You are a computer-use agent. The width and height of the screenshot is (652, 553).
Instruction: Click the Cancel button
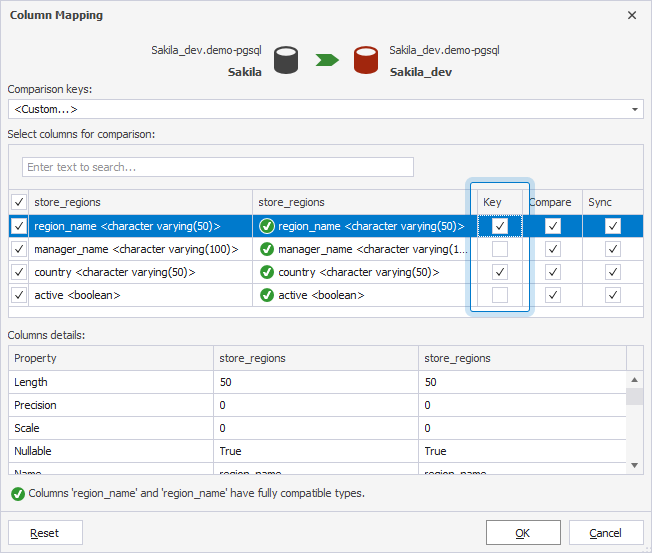tap(606, 533)
